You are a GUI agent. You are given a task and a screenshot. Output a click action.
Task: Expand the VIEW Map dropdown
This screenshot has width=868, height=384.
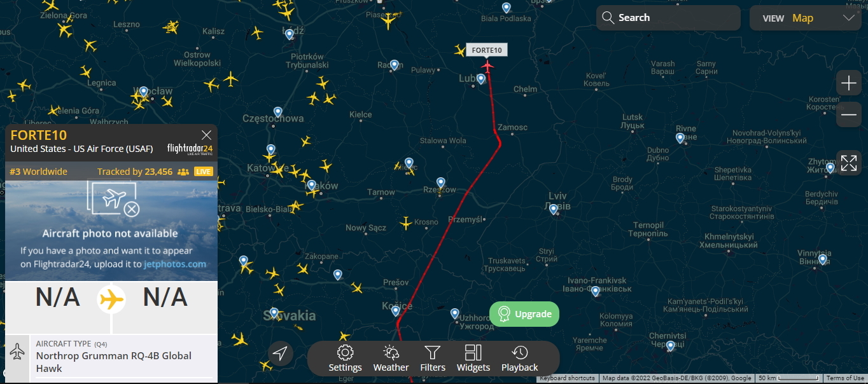pos(806,18)
